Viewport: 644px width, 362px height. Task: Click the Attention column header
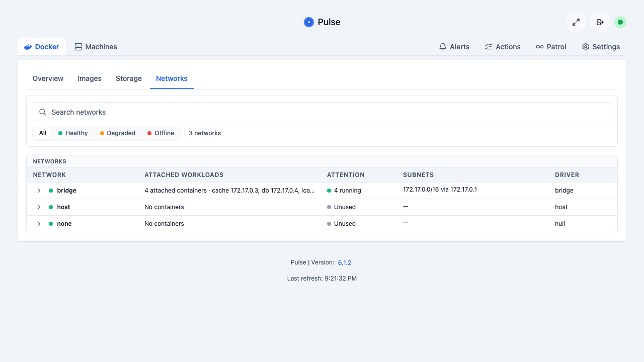click(x=346, y=175)
